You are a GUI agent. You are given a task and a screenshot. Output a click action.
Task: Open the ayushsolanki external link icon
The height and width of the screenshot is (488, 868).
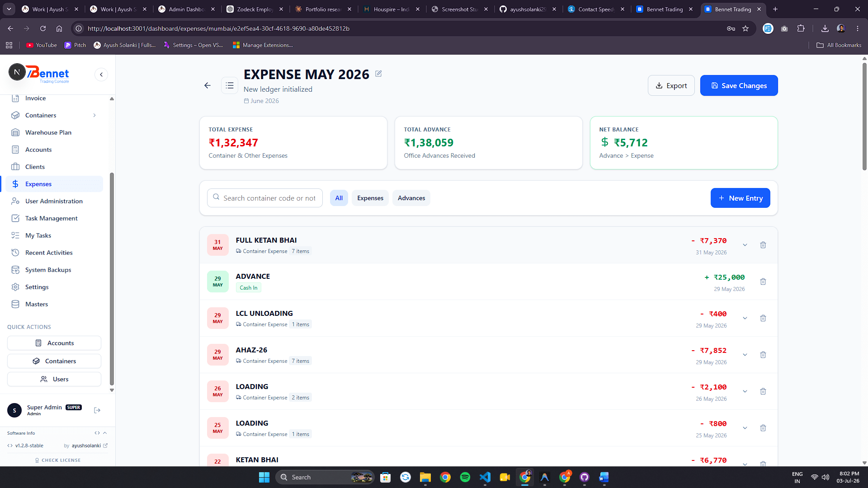[x=105, y=446]
